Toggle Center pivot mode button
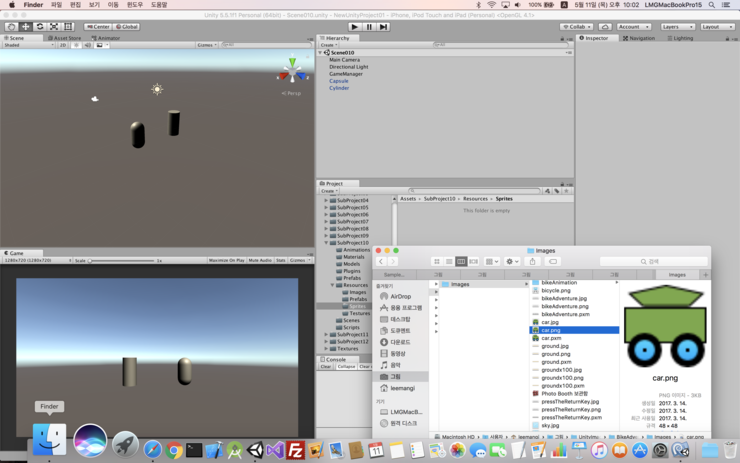 point(98,27)
